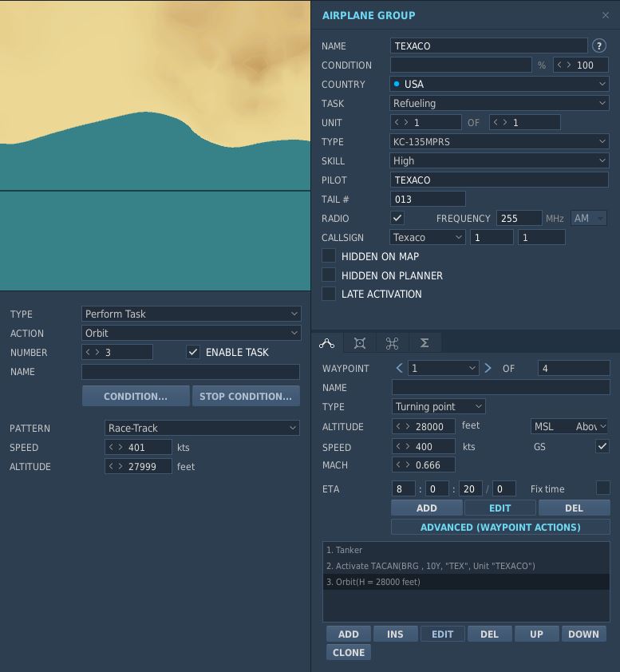Screen dimensions: 620x672
Task: Click the task NUMBER stepper showing 3
Action: click(x=117, y=352)
